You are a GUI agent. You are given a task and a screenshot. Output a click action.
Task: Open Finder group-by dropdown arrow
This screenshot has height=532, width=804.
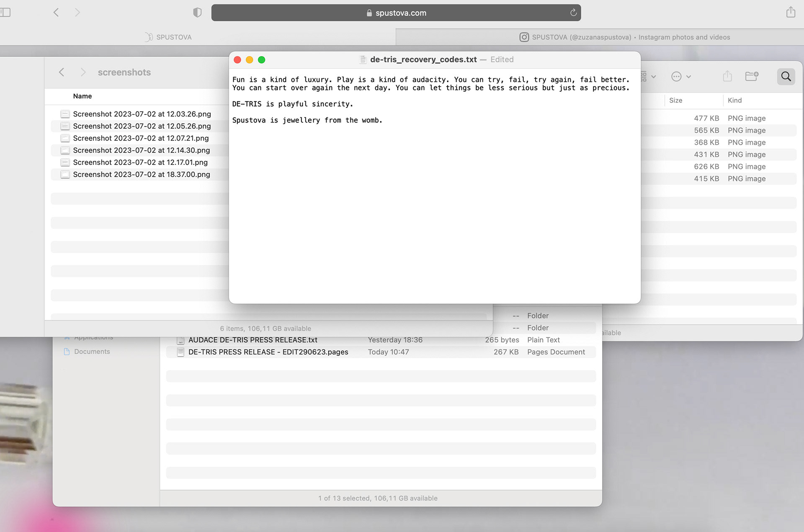coord(653,77)
